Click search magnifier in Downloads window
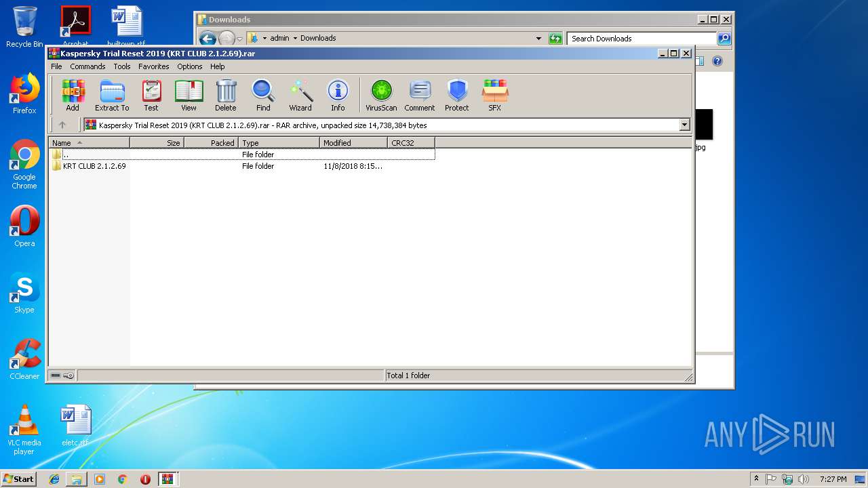This screenshot has width=868, height=488. point(724,39)
